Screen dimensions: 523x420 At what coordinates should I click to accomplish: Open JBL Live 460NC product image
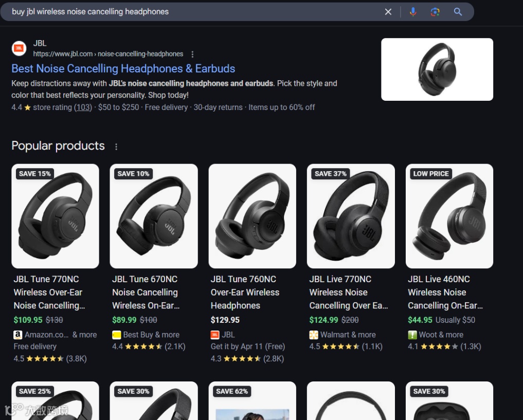pos(449,216)
